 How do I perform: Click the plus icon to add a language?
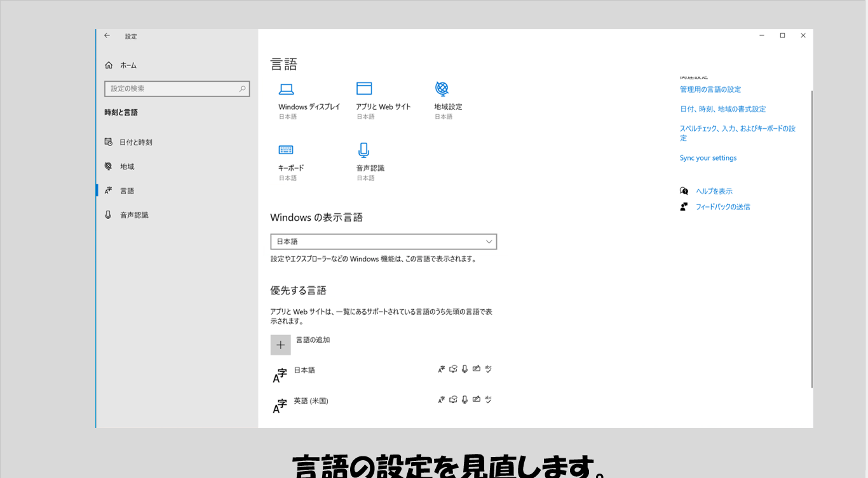coord(280,345)
